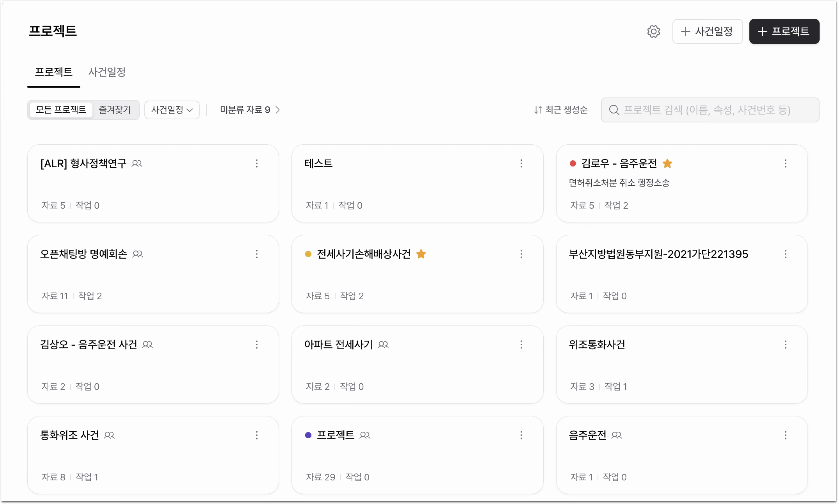Open kebab menu for 위조통화사건 card
Screen dimensions: 838x504
click(785, 344)
